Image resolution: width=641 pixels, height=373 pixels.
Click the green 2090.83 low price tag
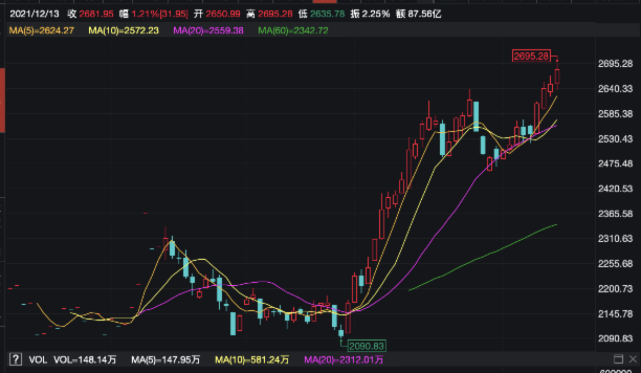click(367, 346)
